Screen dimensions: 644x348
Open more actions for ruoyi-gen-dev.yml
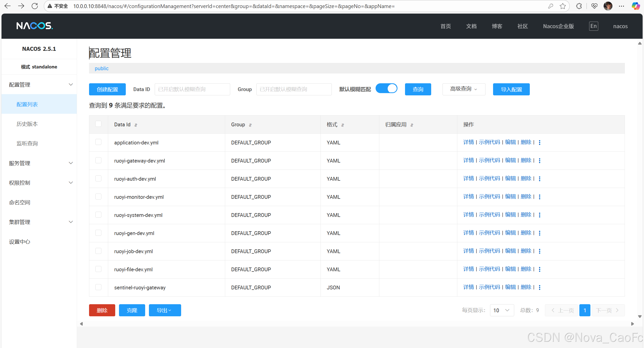pyautogui.click(x=540, y=233)
